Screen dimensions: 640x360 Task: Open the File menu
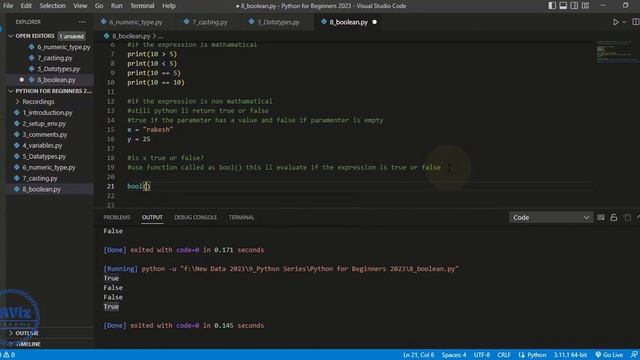[8, 6]
